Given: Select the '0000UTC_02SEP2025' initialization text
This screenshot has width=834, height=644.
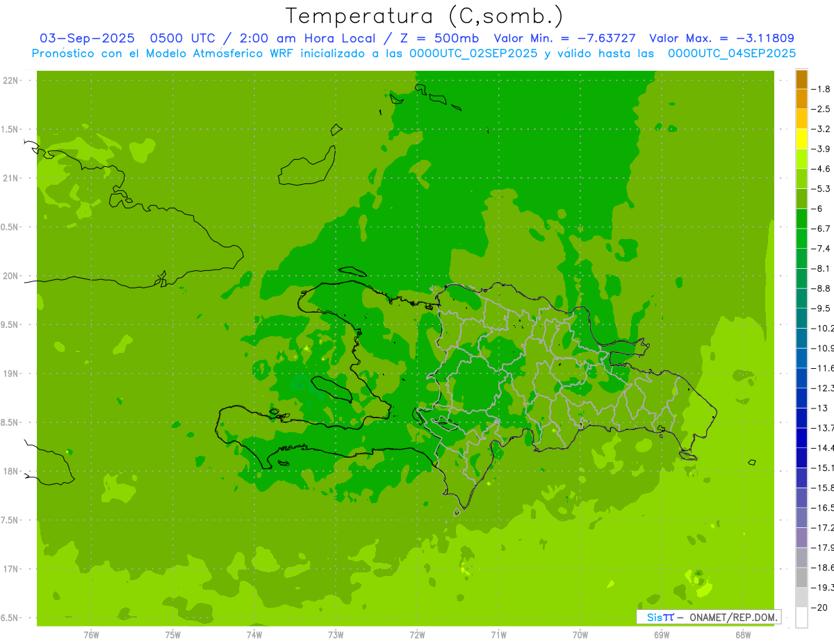Looking at the screenshot, I should (473, 53).
